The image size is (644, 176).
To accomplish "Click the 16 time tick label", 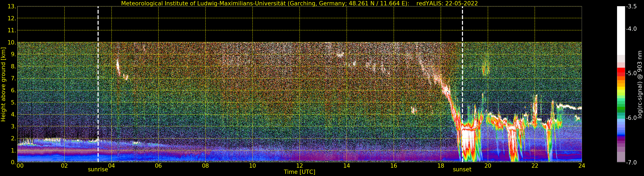I will (394, 166).
